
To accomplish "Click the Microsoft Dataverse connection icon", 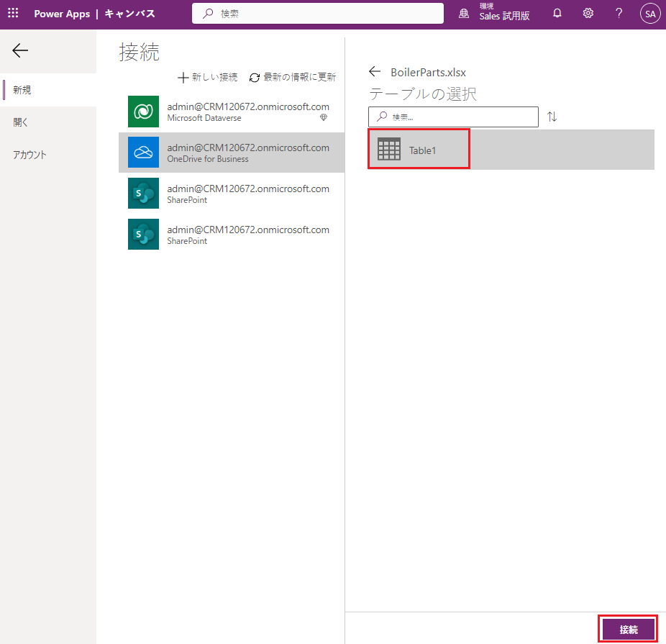I will click(x=144, y=112).
